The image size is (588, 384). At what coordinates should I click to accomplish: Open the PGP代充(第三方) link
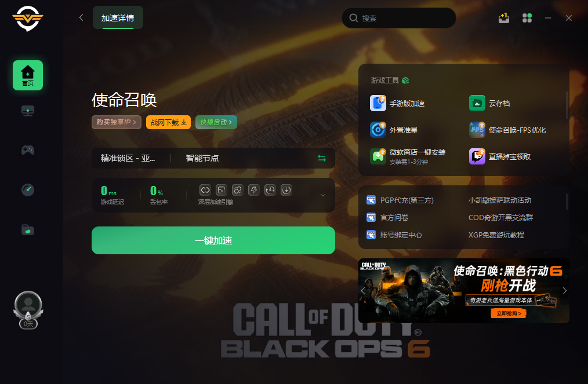(x=407, y=200)
